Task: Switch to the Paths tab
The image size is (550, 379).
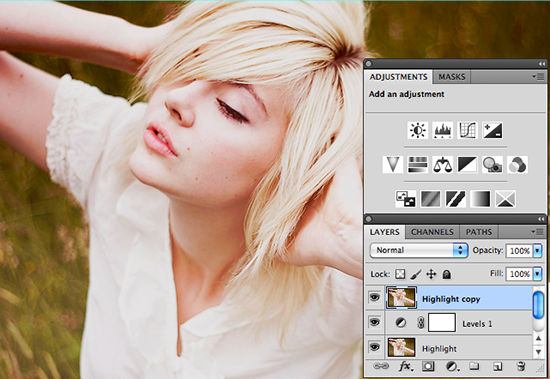Action: (479, 232)
